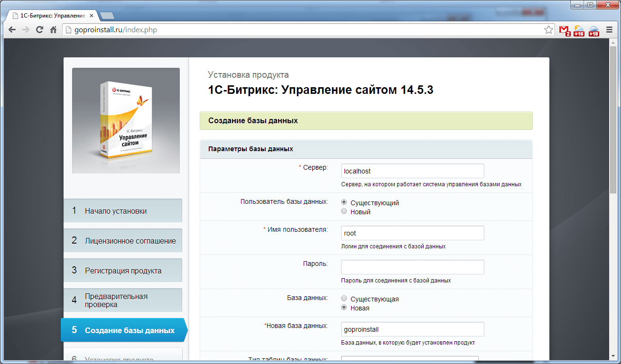The width and height of the screenshot is (621, 364).
Task: Close the 1C-Битрикс browser tab
Action: coord(92,16)
